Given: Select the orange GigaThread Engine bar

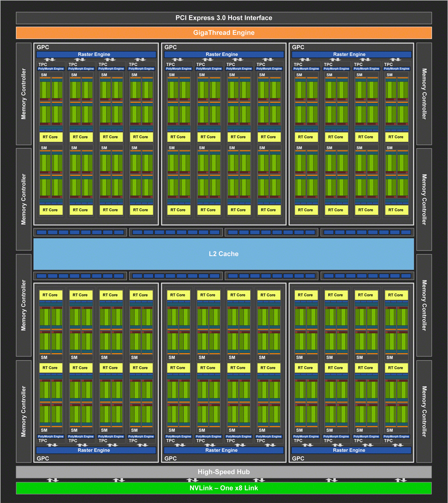Looking at the screenshot, I should click(224, 33).
